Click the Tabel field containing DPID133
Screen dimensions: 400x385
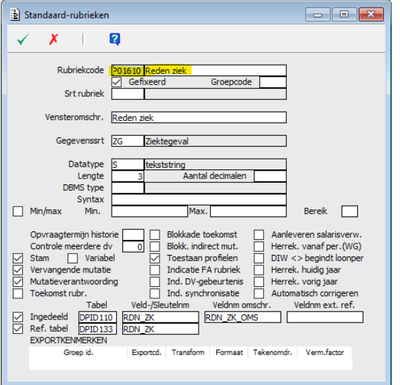98,329
